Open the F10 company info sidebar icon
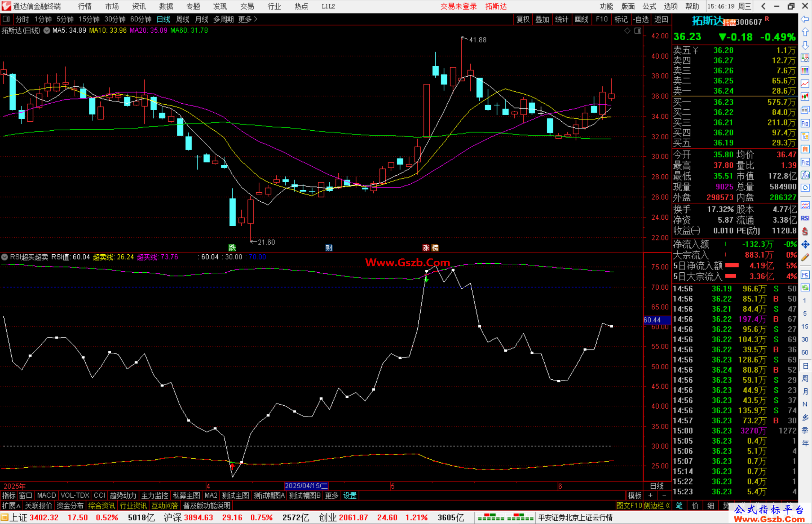 pyautogui.click(x=805, y=123)
